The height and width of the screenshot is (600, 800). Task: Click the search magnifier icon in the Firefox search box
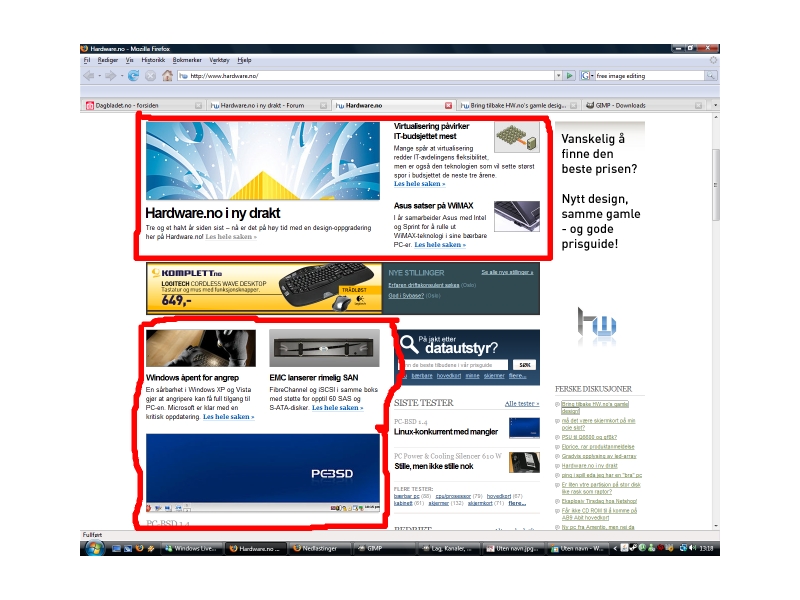[711, 76]
